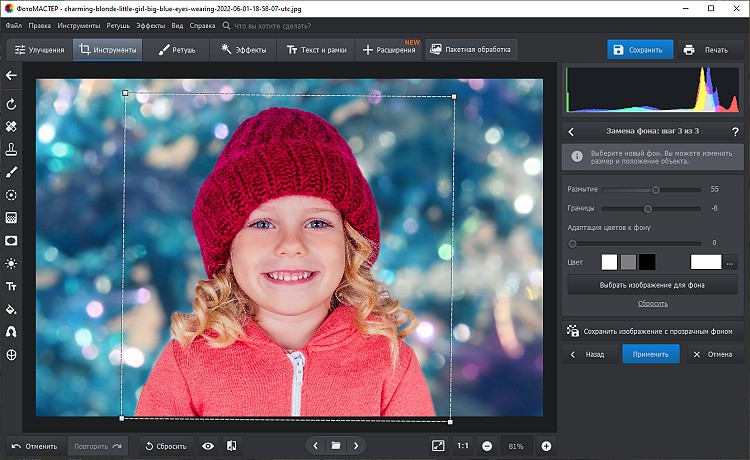Click the 'Сбросить' link in the panel
750x460 pixels.
(x=652, y=303)
